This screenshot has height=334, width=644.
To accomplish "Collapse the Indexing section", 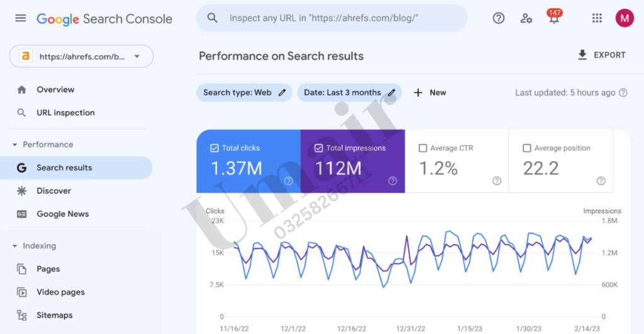I will pyautogui.click(x=15, y=246).
